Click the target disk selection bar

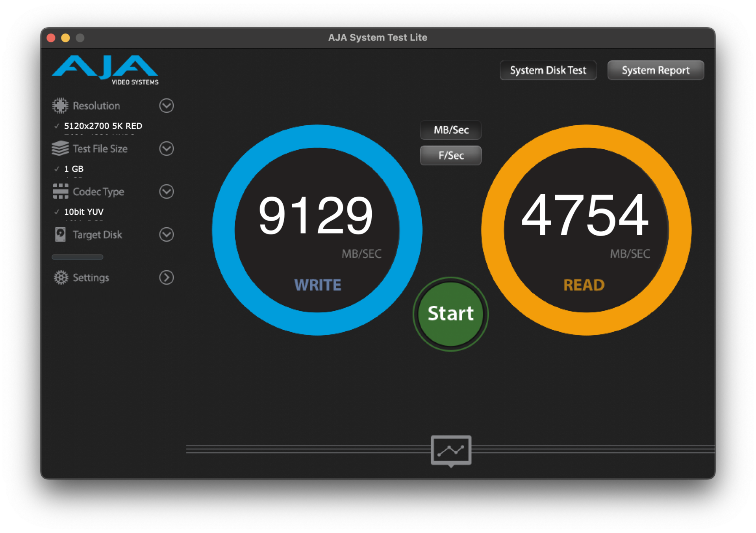[78, 257]
